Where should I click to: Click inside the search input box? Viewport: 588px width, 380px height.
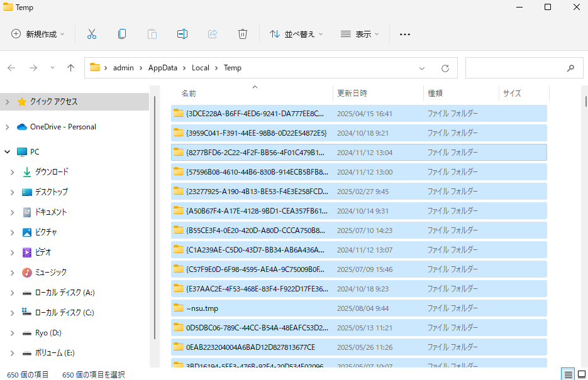[516, 67]
